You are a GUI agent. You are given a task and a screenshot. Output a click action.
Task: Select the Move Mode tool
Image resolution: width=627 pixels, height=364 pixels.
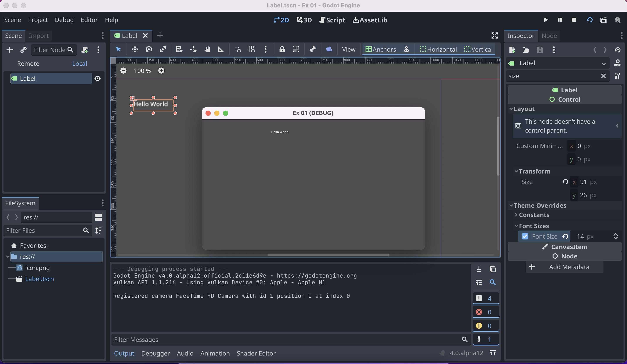pyautogui.click(x=135, y=49)
